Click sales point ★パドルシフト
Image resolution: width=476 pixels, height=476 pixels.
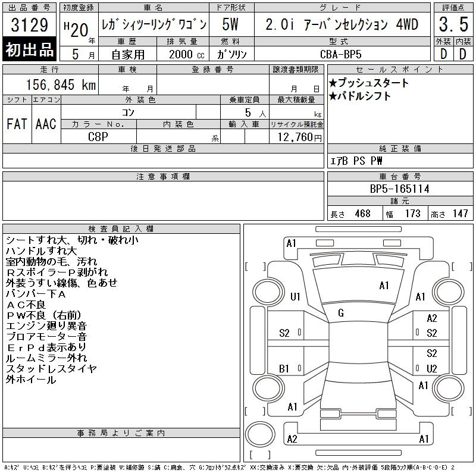click(360, 96)
